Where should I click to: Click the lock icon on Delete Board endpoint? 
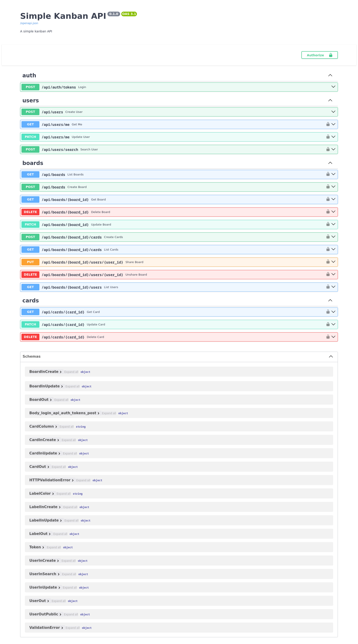tap(328, 211)
